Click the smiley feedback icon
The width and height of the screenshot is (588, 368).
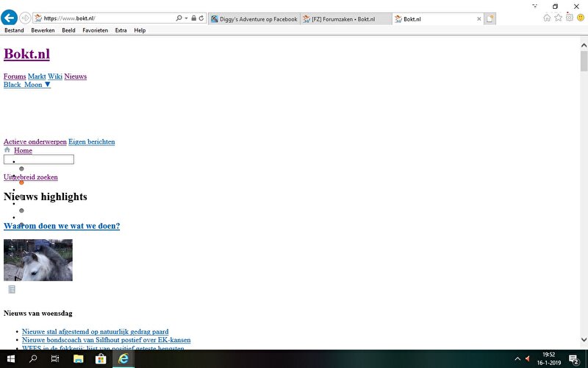[581, 18]
